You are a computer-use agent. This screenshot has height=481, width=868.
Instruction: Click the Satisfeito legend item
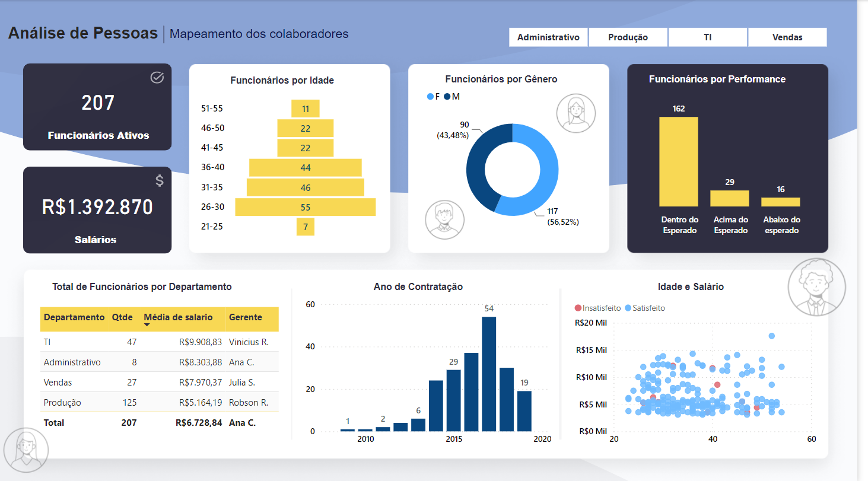click(x=644, y=308)
